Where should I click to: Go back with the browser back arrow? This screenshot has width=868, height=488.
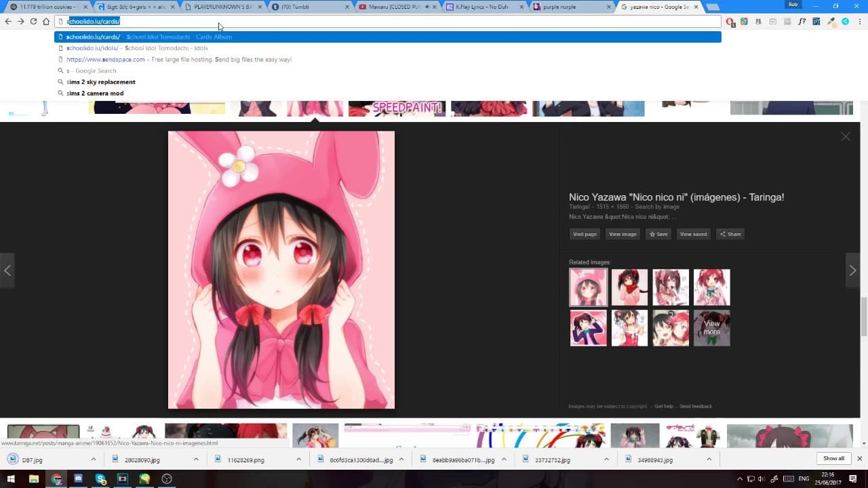tap(8, 22)
